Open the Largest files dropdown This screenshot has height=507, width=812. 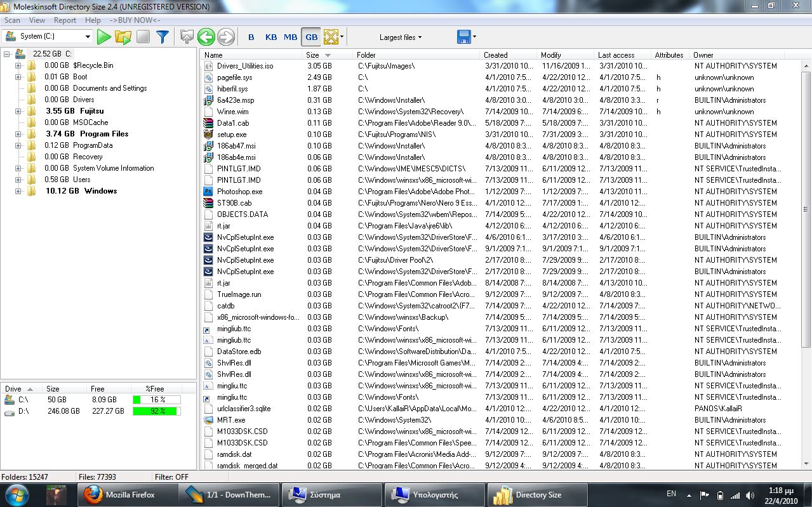click(401, 37)
